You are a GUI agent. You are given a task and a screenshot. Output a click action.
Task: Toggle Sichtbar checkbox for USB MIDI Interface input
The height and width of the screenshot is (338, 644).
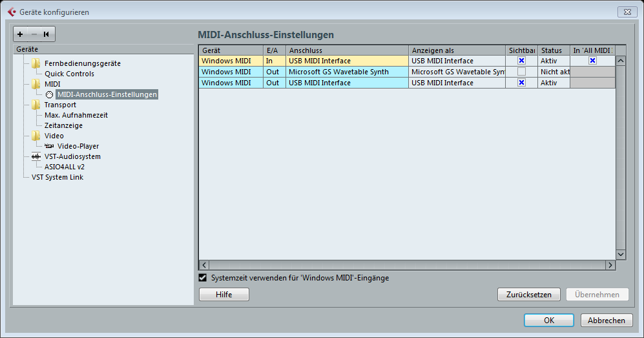(x=522, y=61)
